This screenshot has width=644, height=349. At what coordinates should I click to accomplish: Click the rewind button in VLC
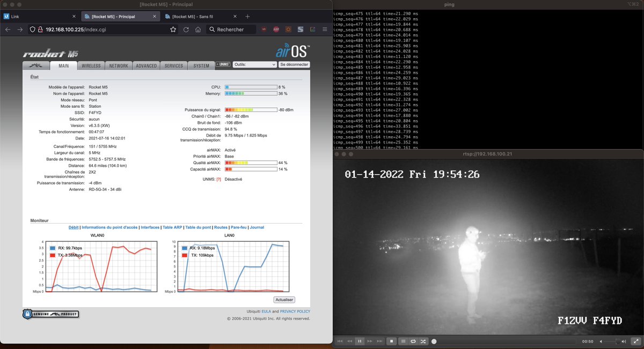click(349, 341)
